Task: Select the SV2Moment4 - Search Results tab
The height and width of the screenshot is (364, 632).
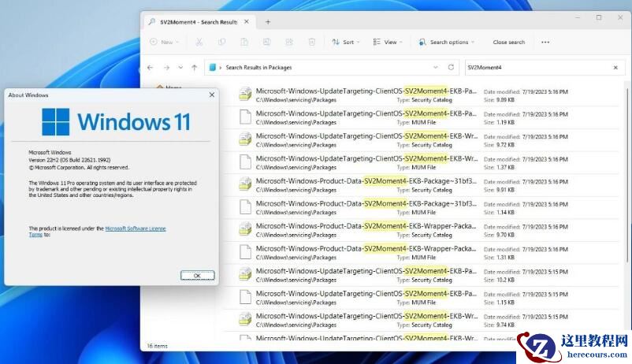Action: pyautogui.click(x=199, y=22)
